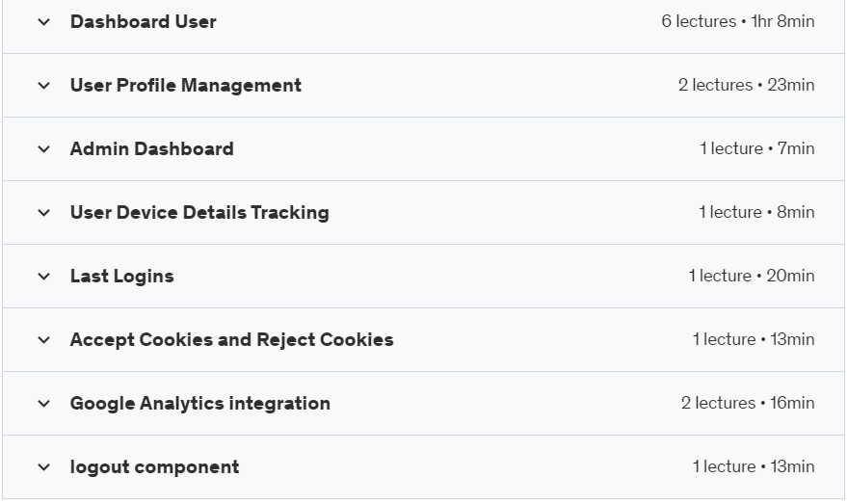
Task: Click the 2 lectures 23min label
Action: 747,85
